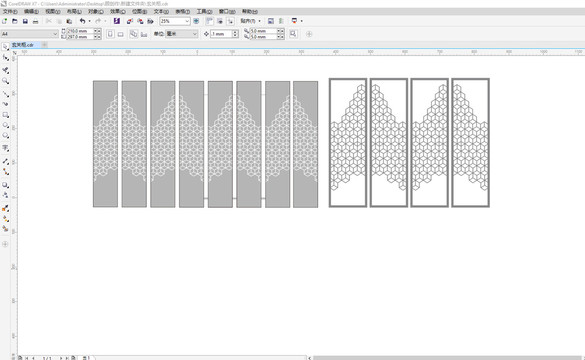Open the Search Content purple icon
Screen dimensions: 585x360
point(117,21)
